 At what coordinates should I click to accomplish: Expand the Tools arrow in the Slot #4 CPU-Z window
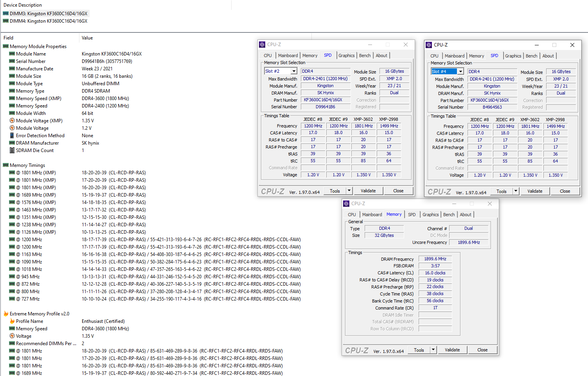(x=516, y=191)
